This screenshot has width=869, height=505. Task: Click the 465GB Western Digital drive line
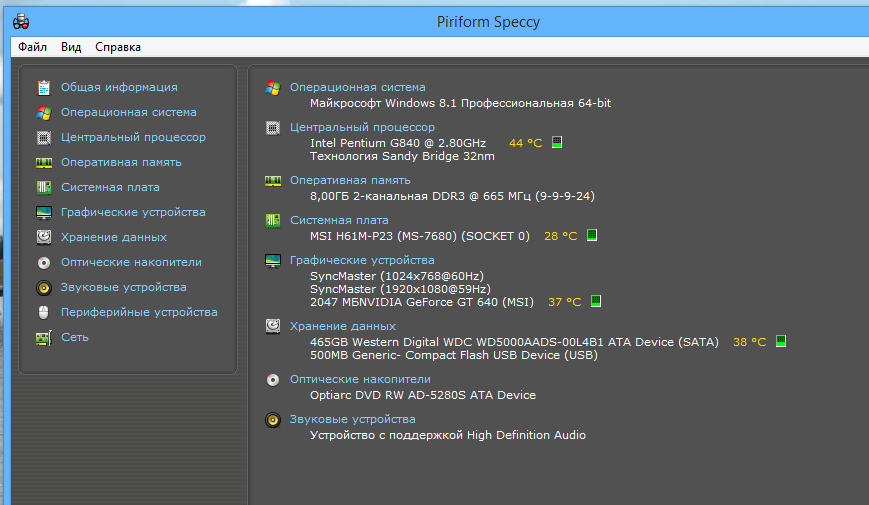[x=514, y=342]
